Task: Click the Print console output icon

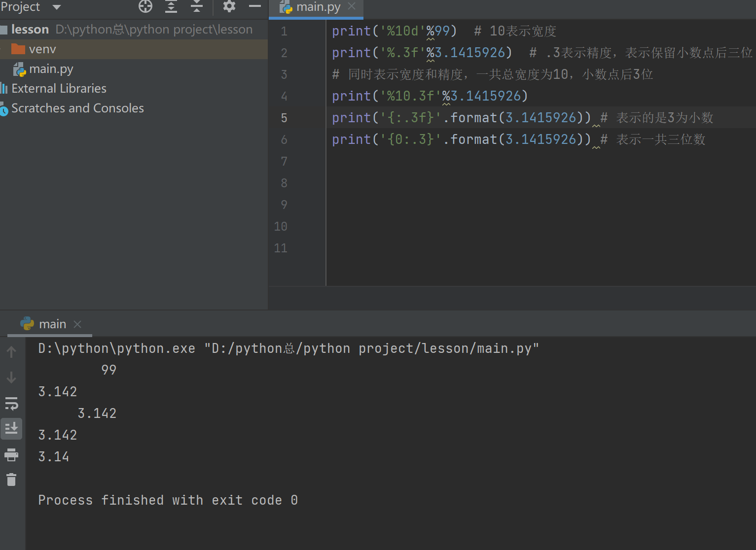Action: [x=11, y=454]
